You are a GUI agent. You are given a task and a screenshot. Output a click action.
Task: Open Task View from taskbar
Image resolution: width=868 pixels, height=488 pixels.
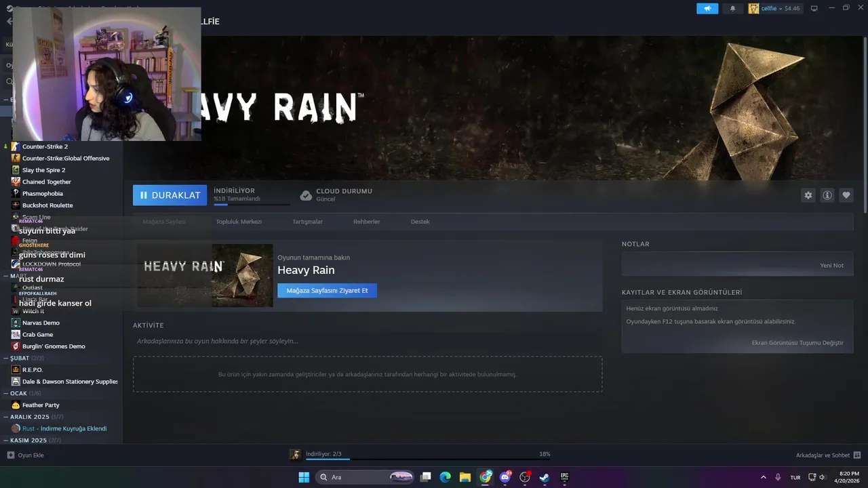425,477
